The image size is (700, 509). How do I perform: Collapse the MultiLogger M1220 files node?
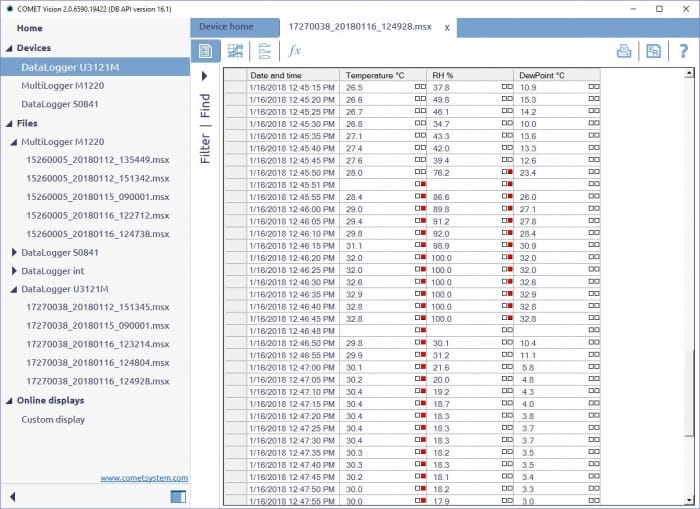coord(14,142)
